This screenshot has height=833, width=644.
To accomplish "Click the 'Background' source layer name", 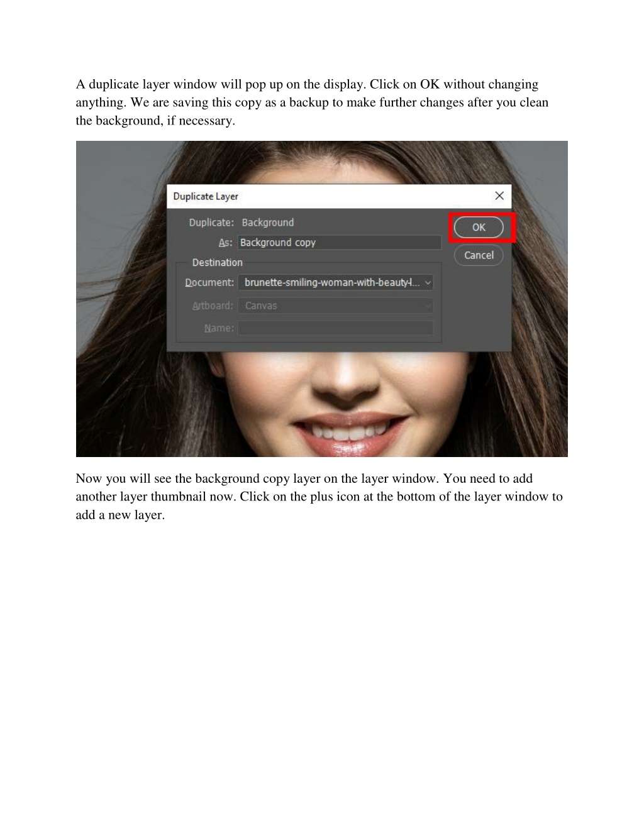I will pyautogui.click(x=267, y=223).
